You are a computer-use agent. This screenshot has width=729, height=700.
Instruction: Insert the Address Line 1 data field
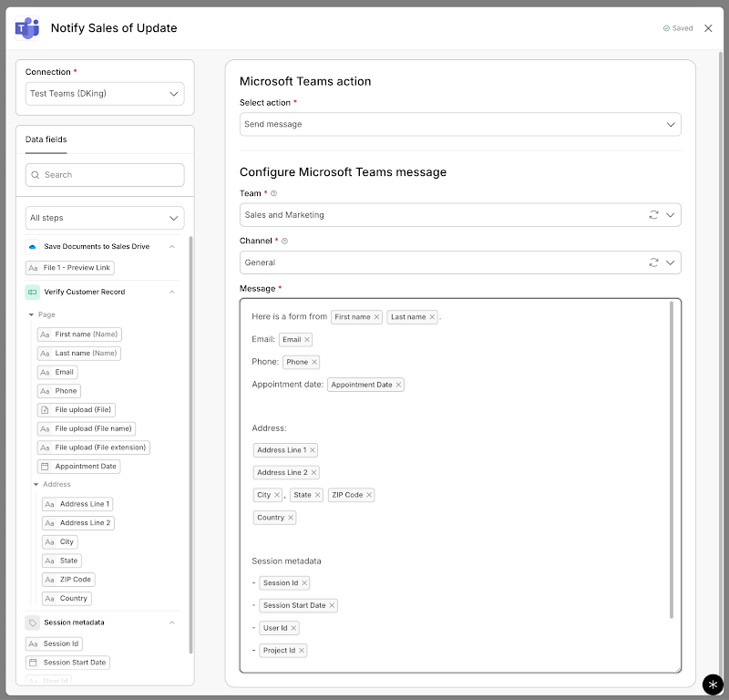tap(77, 504)
